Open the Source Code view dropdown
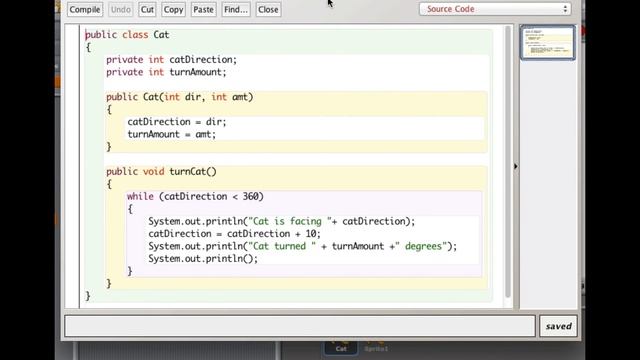640x360 pixels. (x=495, y=9)
